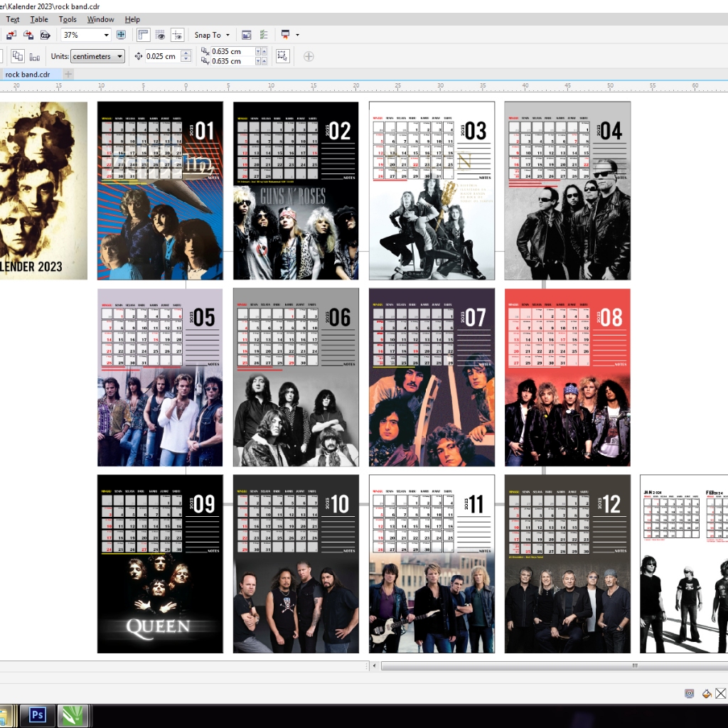
Task: Click the Treat as filled icon
Action: 282,56
